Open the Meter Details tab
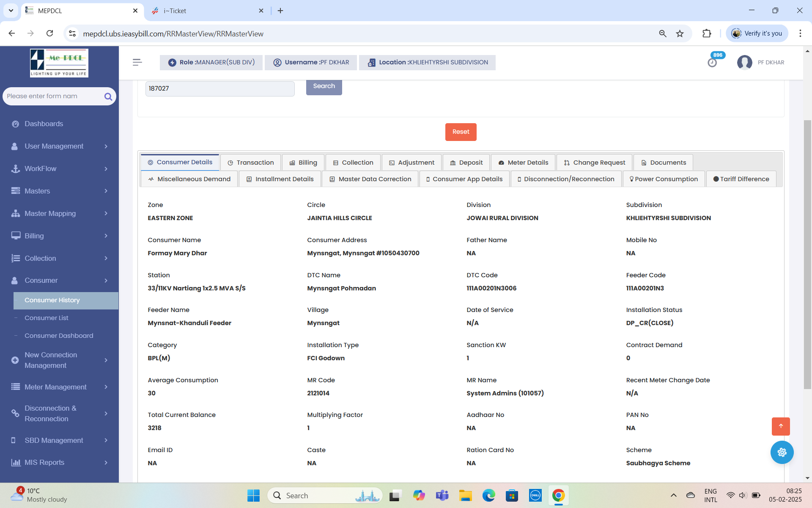The width and height of the screenshot is (812, 508). click(x=523, y=163)
